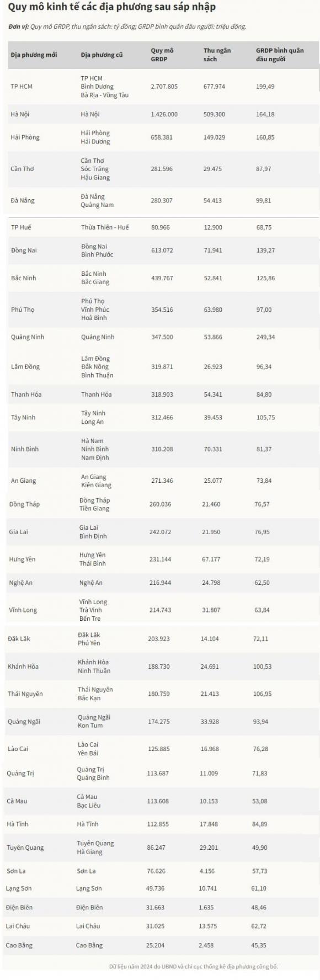This screenshot has height=980, width=320.
Task: Select the TP HCM row name
Action: tap(22, 87)
